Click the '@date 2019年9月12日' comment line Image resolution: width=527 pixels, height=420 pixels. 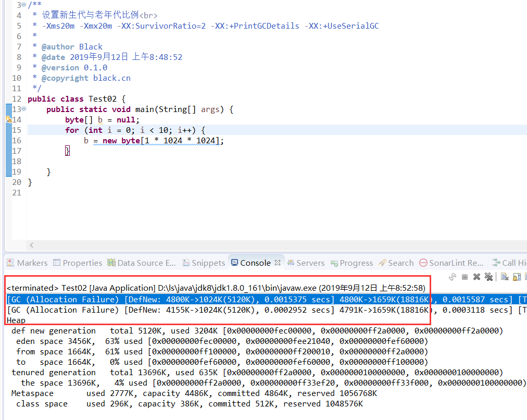(x=111, y=57)
